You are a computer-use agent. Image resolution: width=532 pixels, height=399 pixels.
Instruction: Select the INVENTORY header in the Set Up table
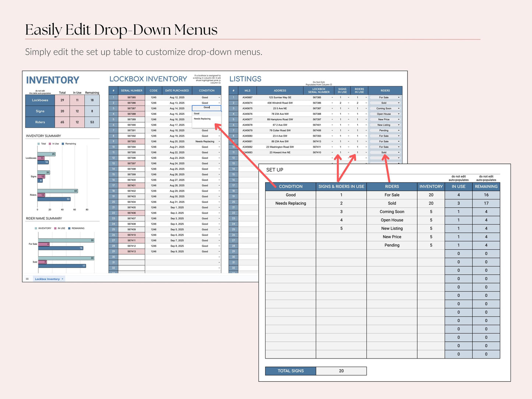431,187
